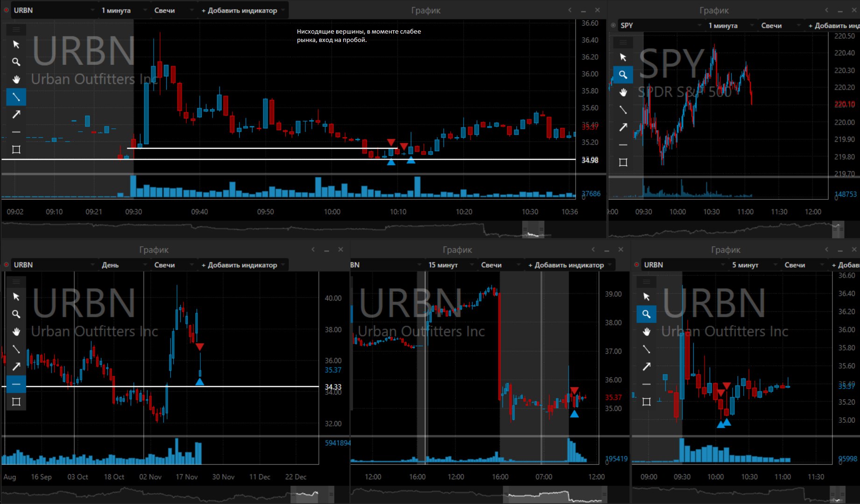This screenshot has height=504, width=860.
Task: Click the График title of SPY chart
Action: (x=714, y=10)
